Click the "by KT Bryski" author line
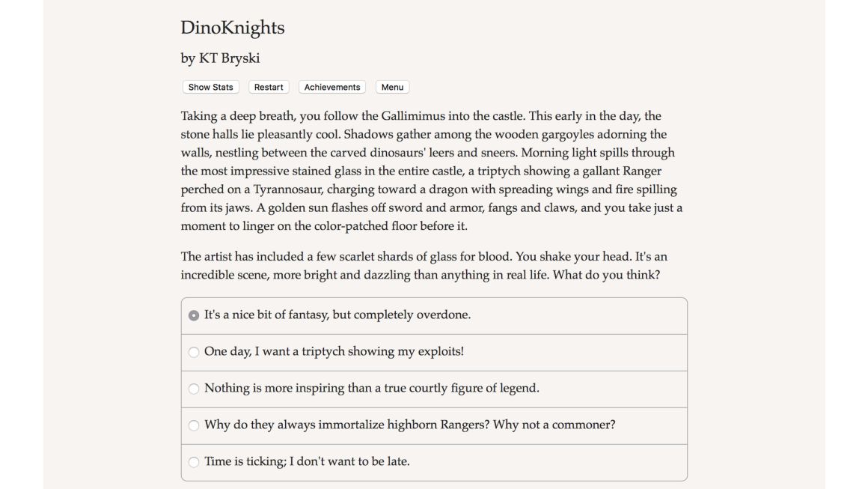Screen dimensions: 868x489 coord(220,58)
